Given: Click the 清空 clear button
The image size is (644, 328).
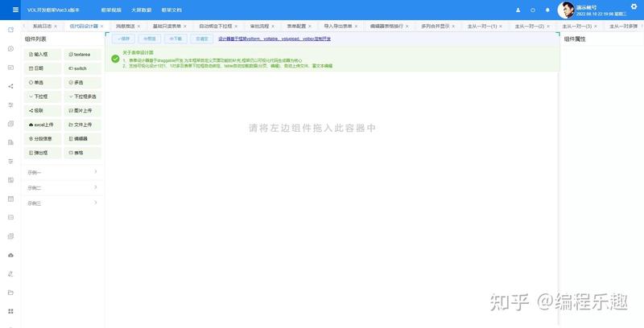Looking at the screenshot, I should point(202,39).
